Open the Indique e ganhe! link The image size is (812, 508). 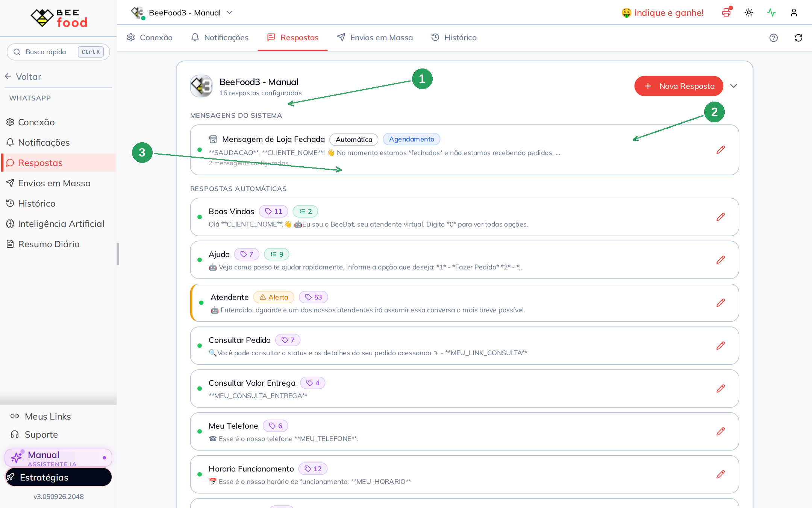662,13
